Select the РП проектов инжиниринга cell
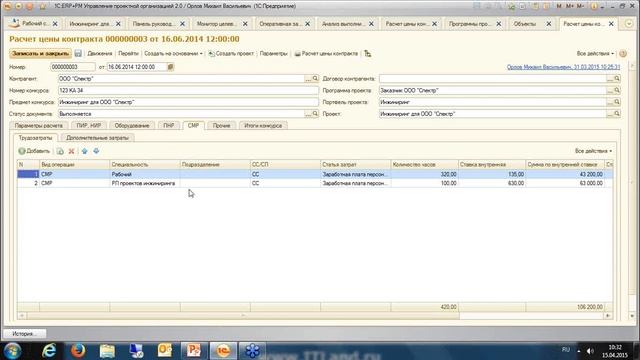 [145, 183]
